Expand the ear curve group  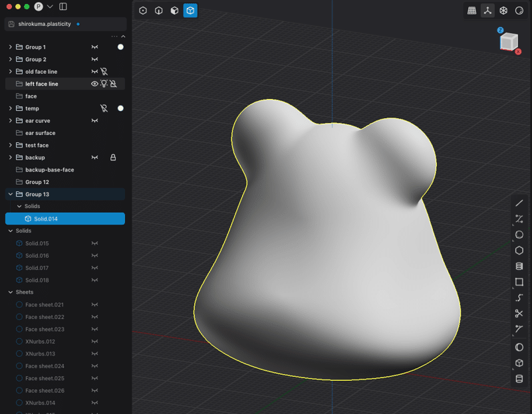coord(10,120)
